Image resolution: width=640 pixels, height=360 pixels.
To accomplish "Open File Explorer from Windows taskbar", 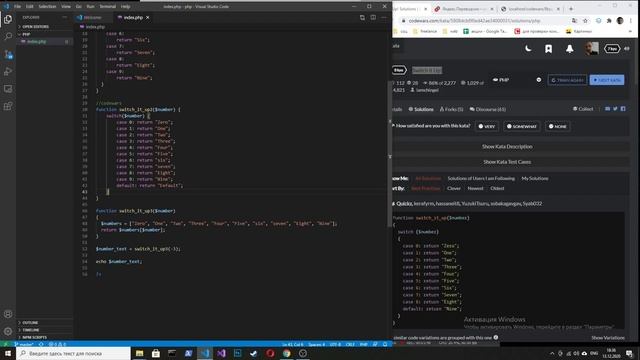I will [140, 353].
